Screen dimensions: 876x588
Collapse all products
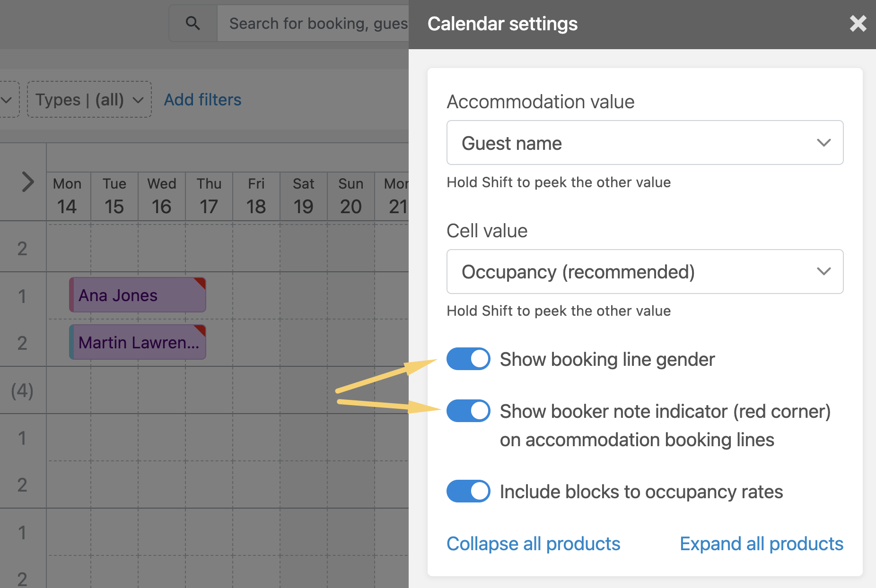(533, 544)
